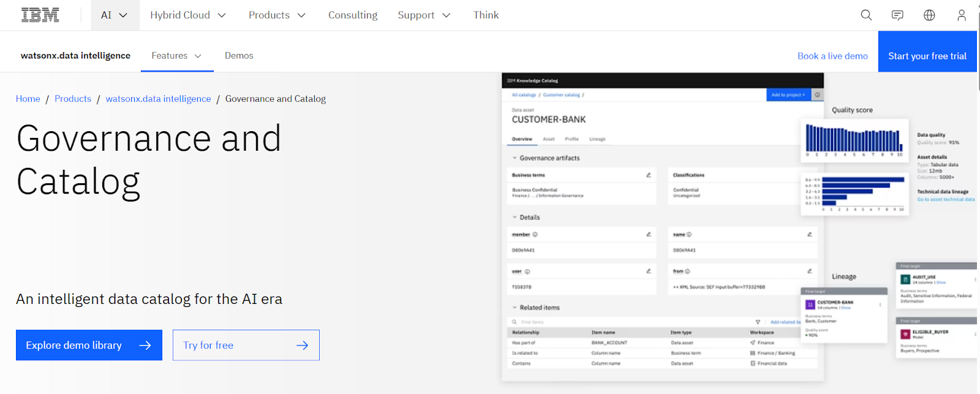Go to Home breadcrumb link
The width and height of the screenshot is (980, 394).
coord(28,99)
